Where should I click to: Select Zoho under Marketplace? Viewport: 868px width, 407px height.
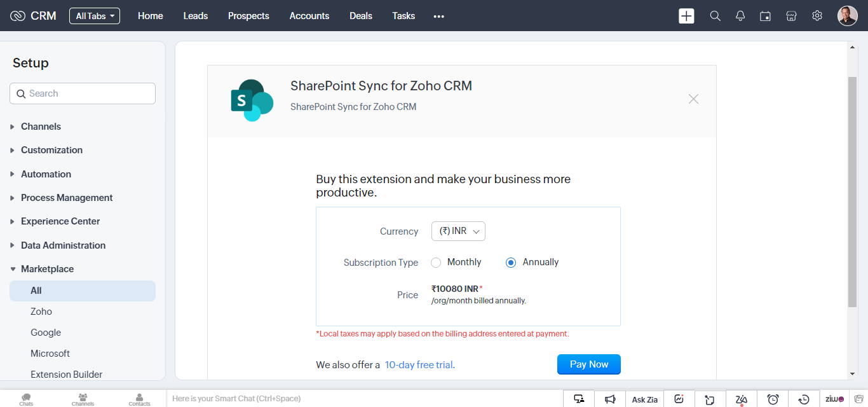tap(41, 312)
